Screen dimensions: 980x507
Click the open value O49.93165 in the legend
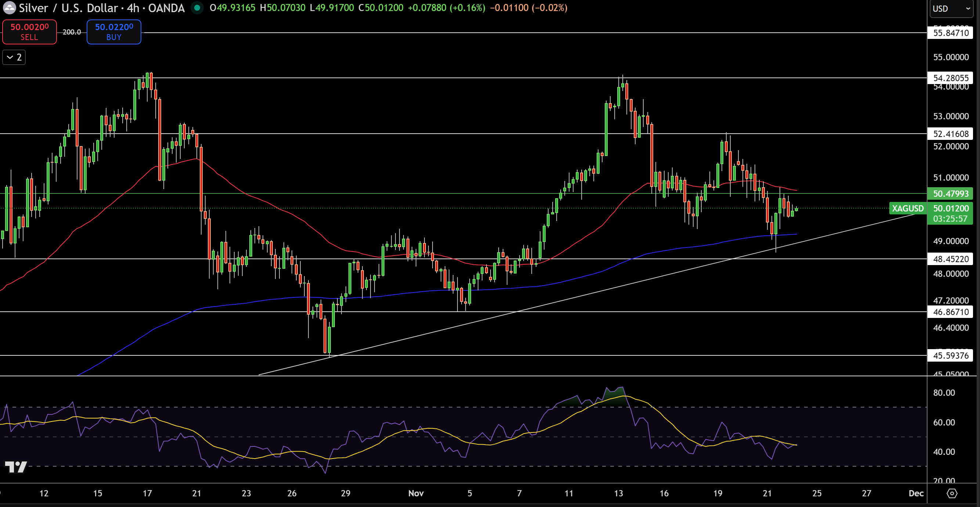tap(234, 8)
